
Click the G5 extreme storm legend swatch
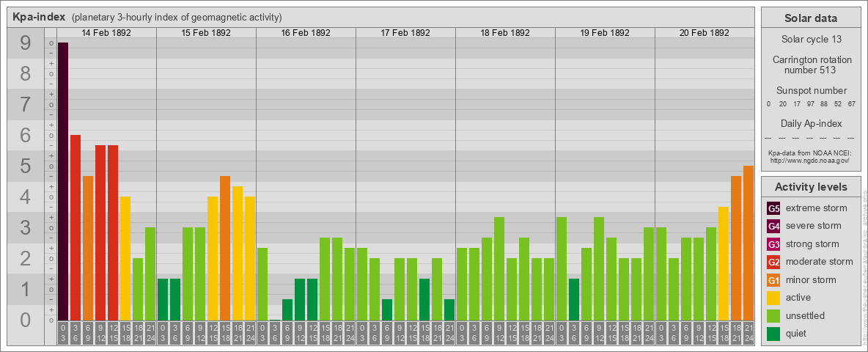tap(773, 209)
